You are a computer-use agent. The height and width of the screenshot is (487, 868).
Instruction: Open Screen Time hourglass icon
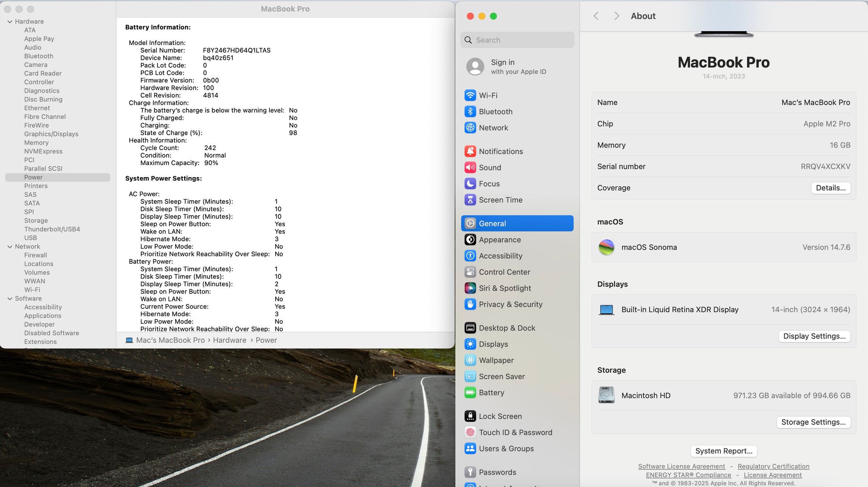pos(470,200)
